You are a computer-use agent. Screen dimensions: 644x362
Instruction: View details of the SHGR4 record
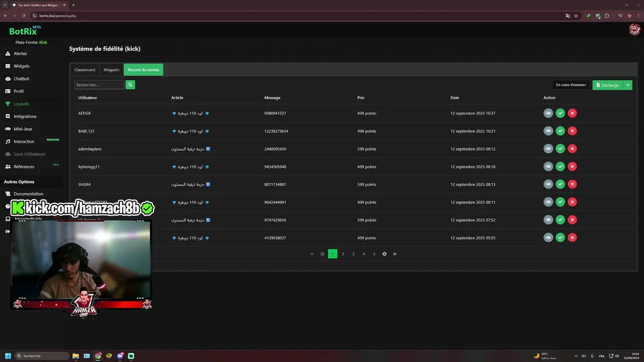tap(548, 184)
